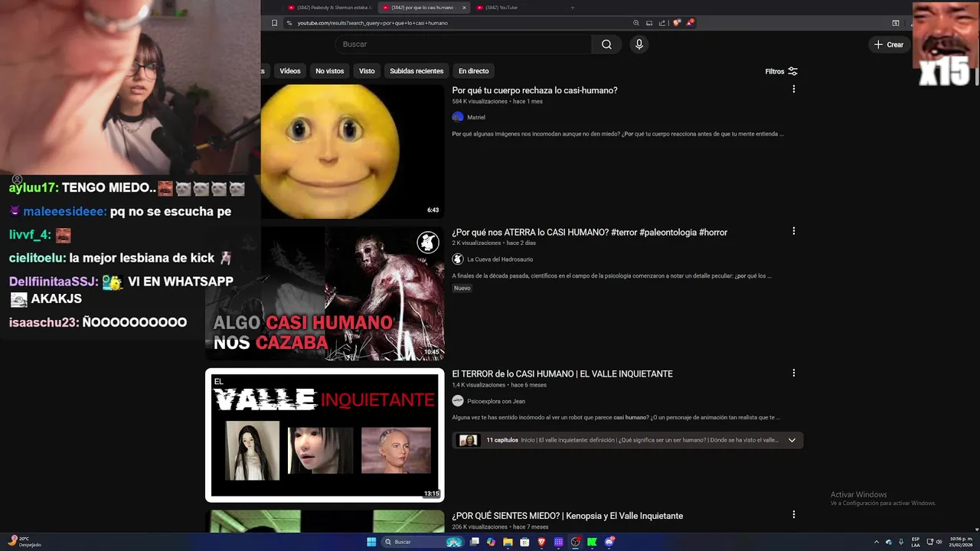The height and width of the screenshot is (551, 980).
Task: Open options menu for 'El TERROR de lo CASI HUMANO'
Action: (x=793, y=373)
